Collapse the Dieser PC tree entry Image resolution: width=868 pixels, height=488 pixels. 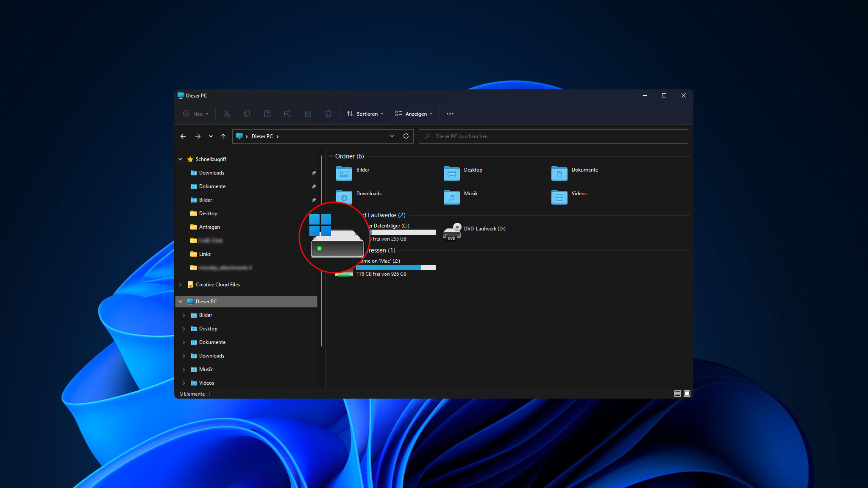point(181,301)
